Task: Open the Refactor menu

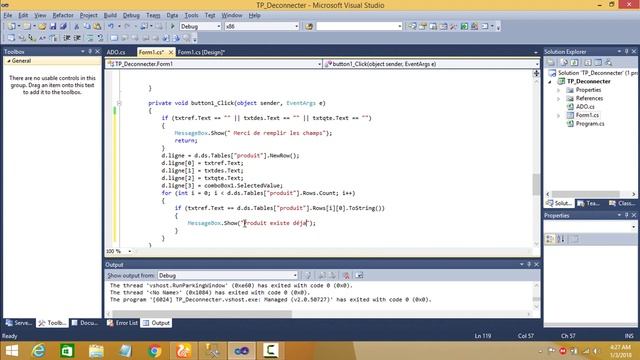Action: pyautogui.click(x=63, y=16)
